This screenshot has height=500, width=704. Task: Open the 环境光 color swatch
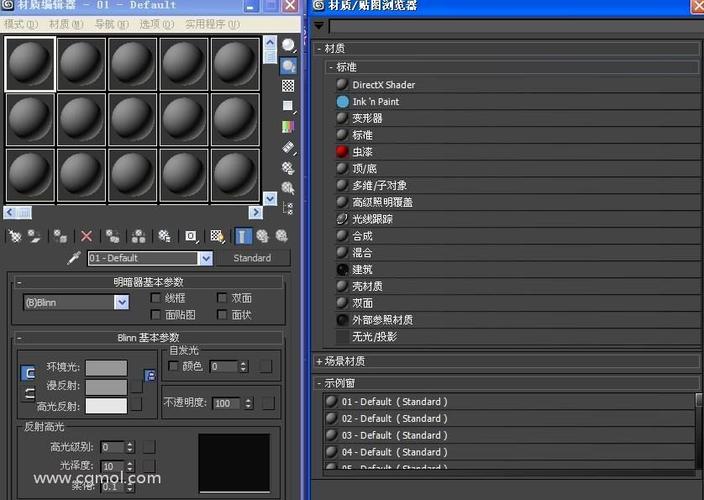[x=106, y=368]
